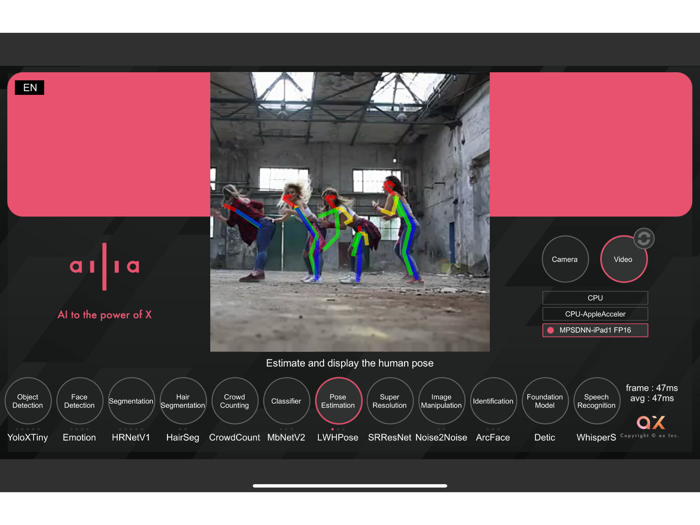Click the MbNetV2 model label
Screen dimensions: 700x525
tap(286, 438)
